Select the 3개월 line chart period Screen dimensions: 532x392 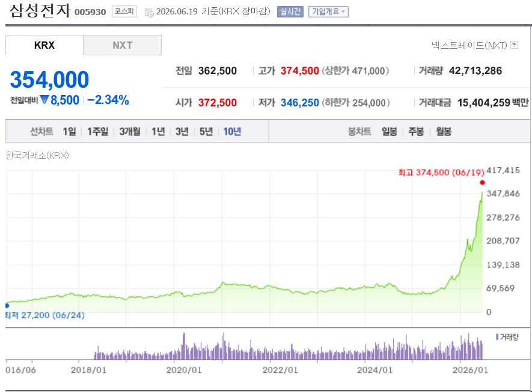130,131
